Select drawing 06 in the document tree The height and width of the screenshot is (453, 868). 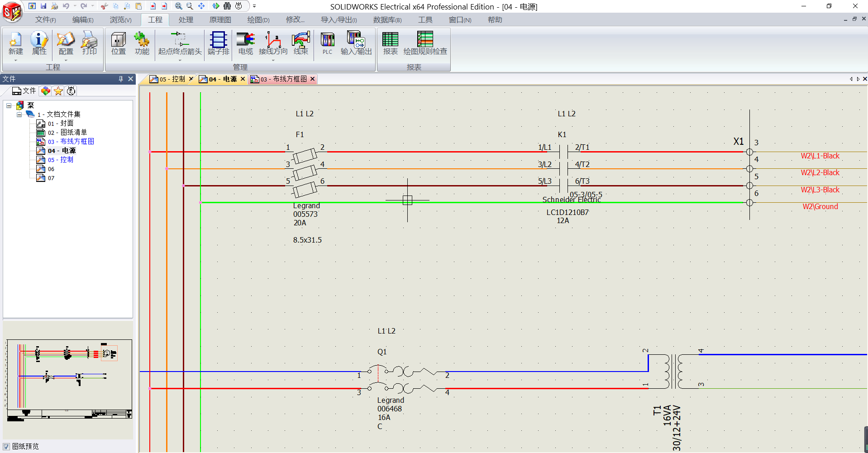coord(51,169)
